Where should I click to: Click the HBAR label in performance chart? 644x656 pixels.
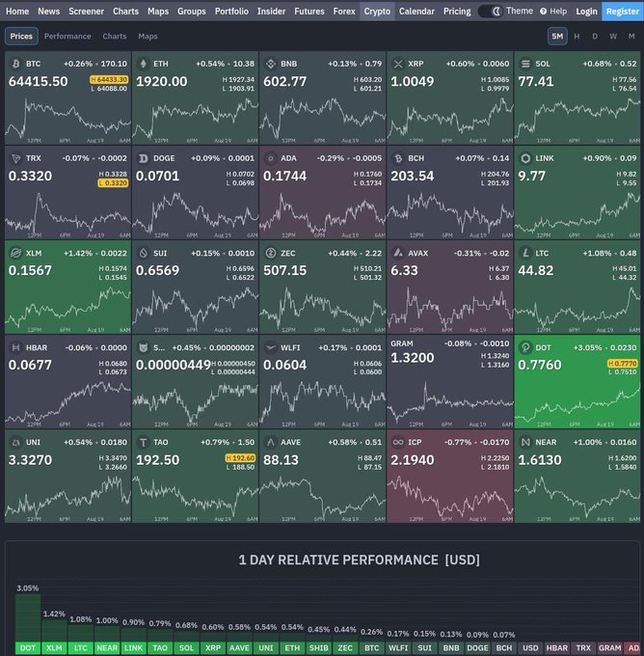click(x=557, y=648)
